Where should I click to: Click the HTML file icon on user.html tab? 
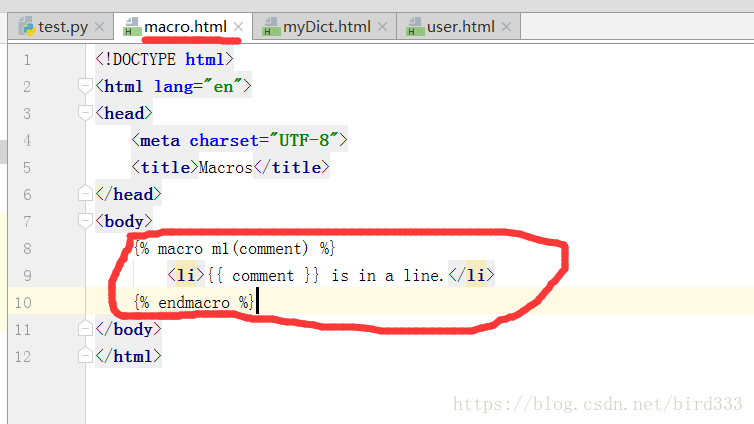[414, 26]
